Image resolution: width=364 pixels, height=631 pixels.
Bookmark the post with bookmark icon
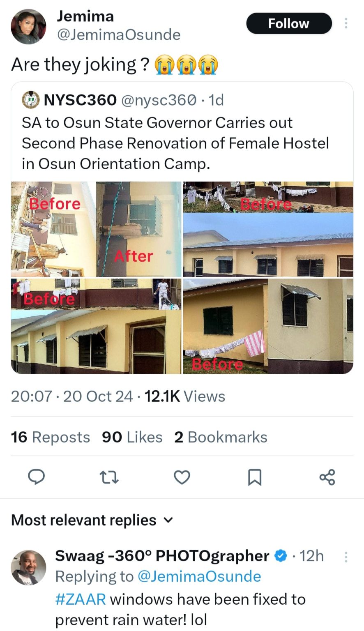tap(255, 477)
